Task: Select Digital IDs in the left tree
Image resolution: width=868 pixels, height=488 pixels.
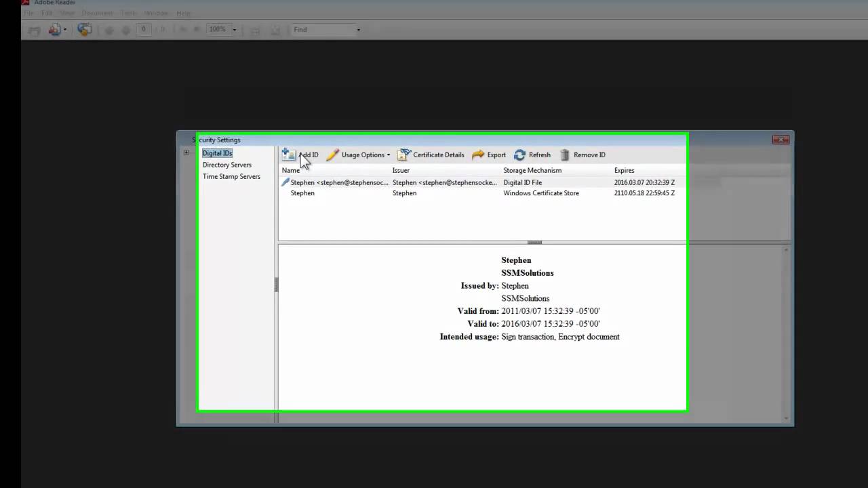Action: pyautogui.click(x=217, y=153)
